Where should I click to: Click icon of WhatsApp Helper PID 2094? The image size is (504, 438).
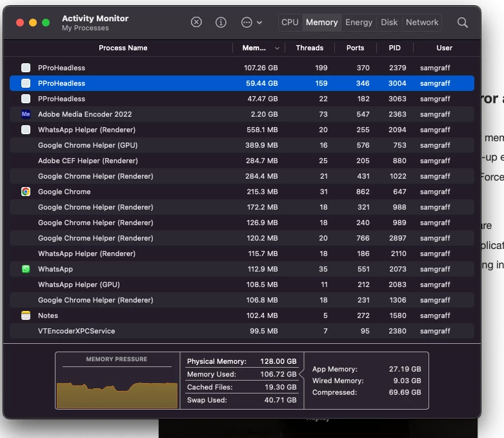tap(26, 130)
